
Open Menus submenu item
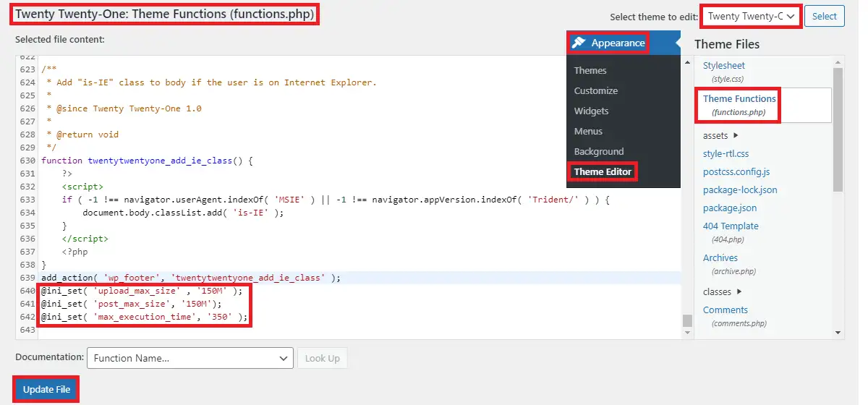point(588,131)
